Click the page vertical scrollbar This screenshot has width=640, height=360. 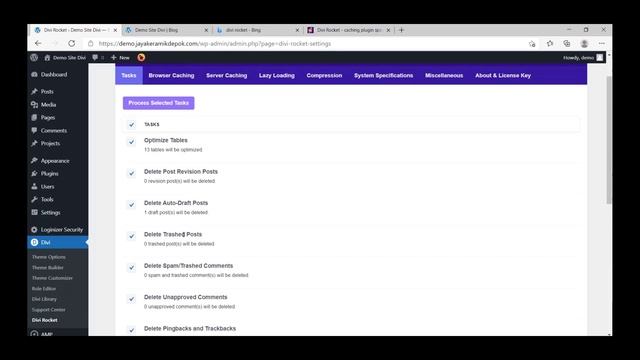(609, 139)
